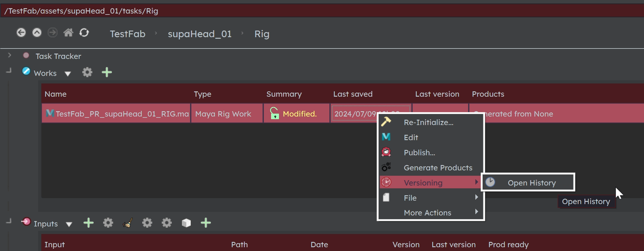Click the back navigation arrow icon
This screenshot has width=644, height=251.
pyautogui.click(x=21, y=32)
